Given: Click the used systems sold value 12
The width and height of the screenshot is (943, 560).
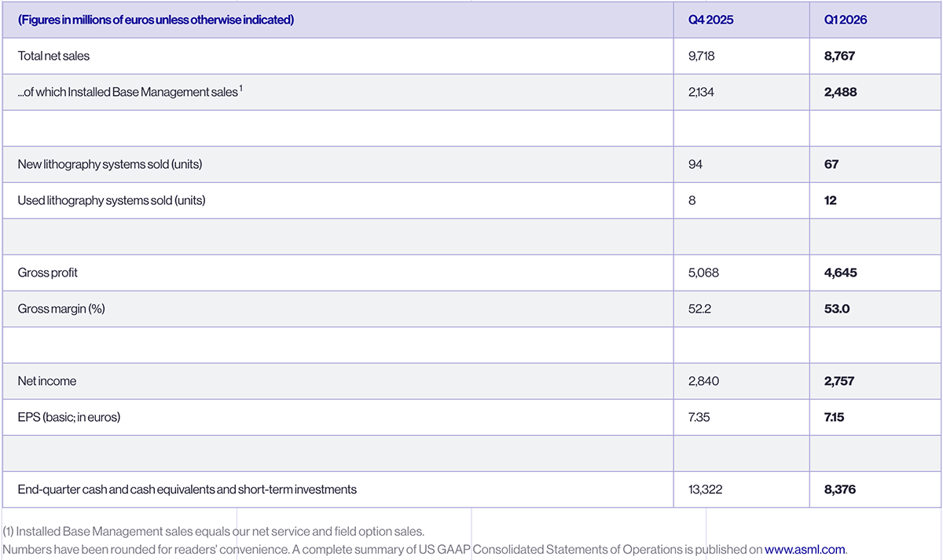Looking at the screenshot, I should [x=831, y=200].
